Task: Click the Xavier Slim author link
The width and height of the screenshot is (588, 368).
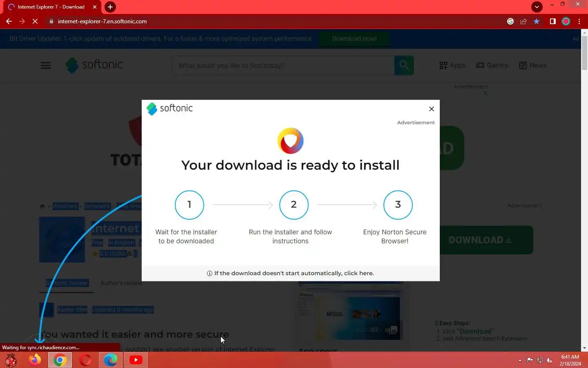Action: [72, 310]
